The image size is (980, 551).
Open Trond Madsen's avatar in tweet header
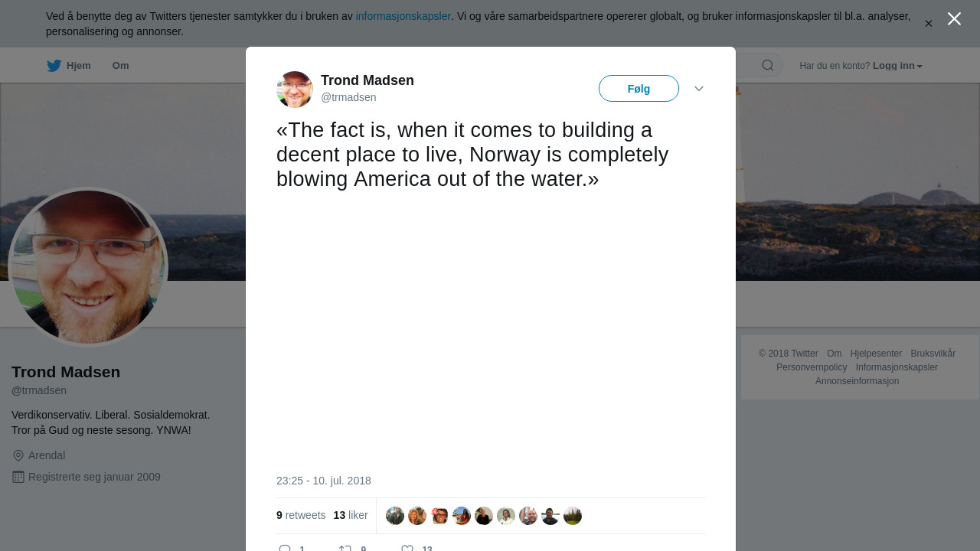[x=295, y=90]
